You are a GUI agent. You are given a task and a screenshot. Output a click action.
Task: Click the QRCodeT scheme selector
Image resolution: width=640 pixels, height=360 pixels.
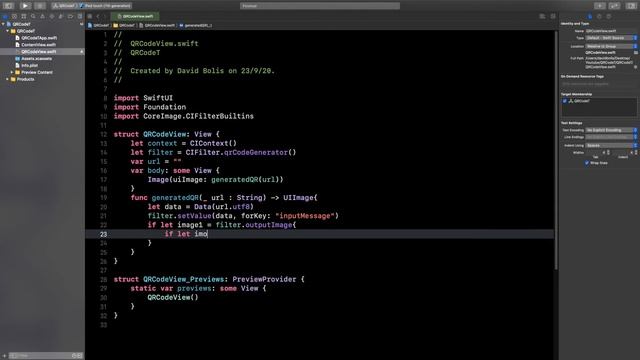[x=65, y=6]
